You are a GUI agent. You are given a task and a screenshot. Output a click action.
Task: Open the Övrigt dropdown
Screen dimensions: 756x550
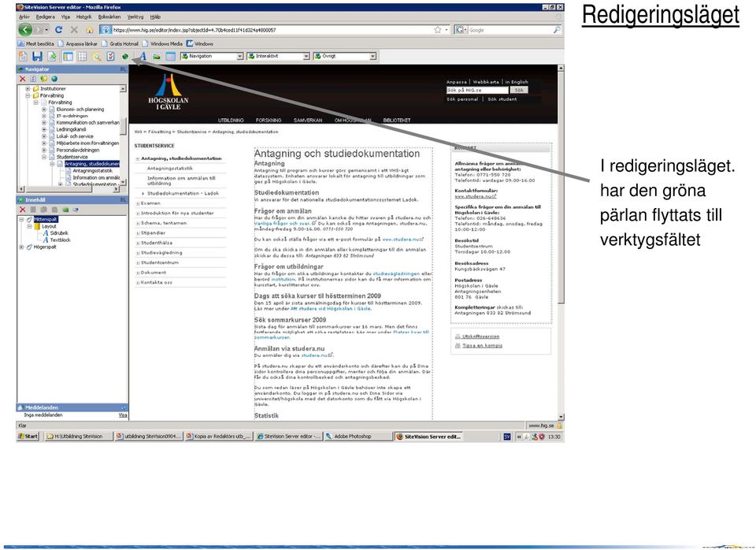(345, 57)
